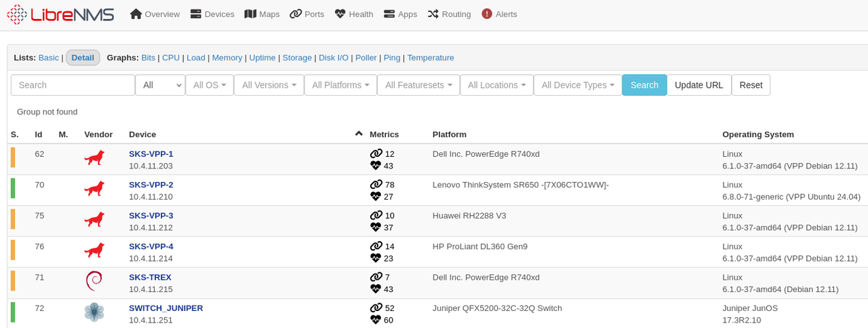Click the ports link icon for SKS-VPP-1

(376, 154)
